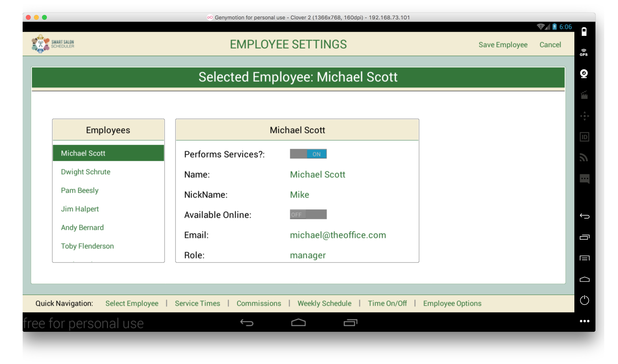The width and height of the screenshot is (618, 364).
Task: Go to Select Employee quick navigation
Action: [132, 303]
